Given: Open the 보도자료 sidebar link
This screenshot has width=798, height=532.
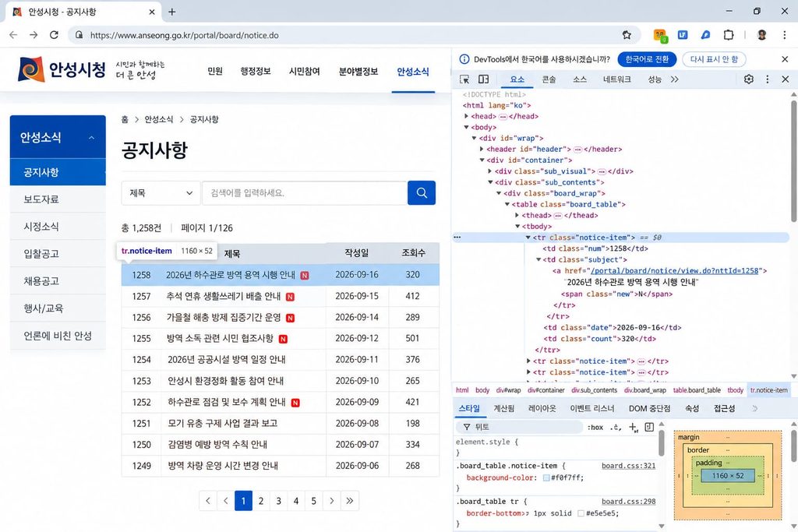Looking at the screenshot, I should 58,199.
